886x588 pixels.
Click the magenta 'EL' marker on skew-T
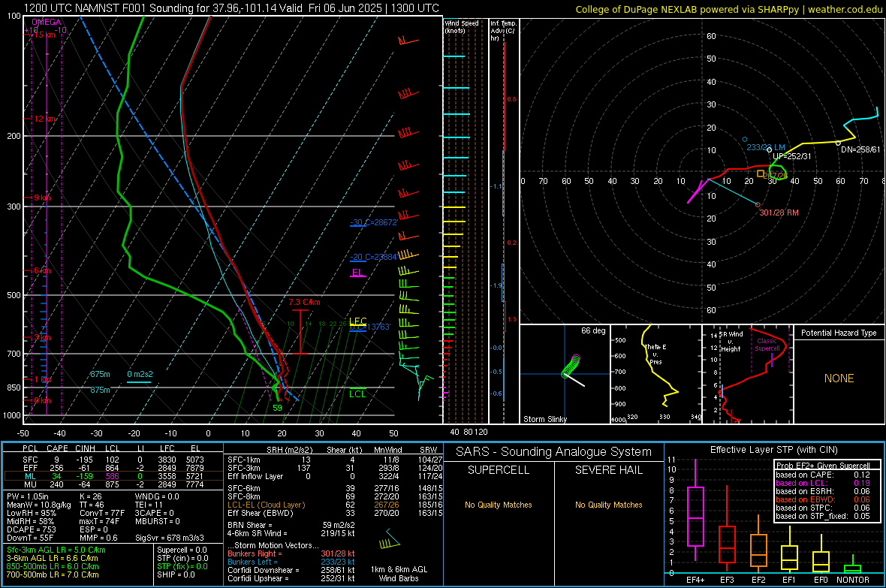(x=357, y=273)
